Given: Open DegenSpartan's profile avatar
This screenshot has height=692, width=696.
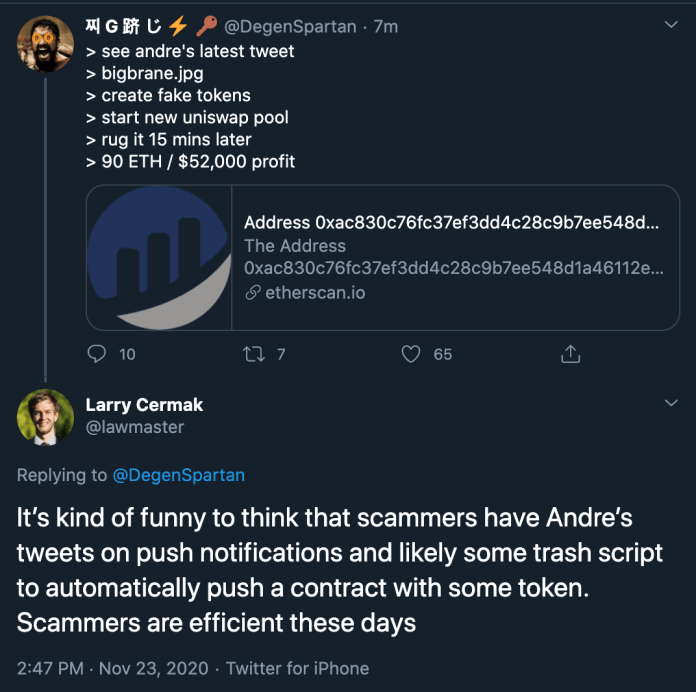Looking at the screenshot, I should click(45, 43).
